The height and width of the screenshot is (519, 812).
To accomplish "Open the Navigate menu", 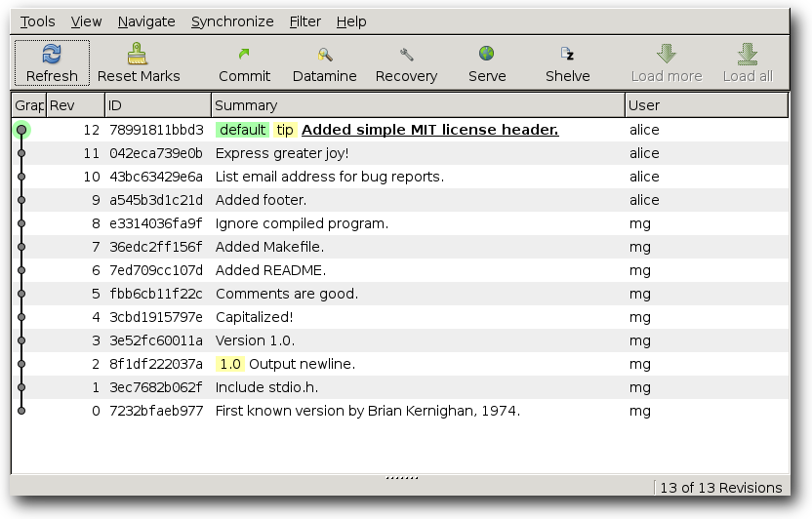I will tap(146, 21).
